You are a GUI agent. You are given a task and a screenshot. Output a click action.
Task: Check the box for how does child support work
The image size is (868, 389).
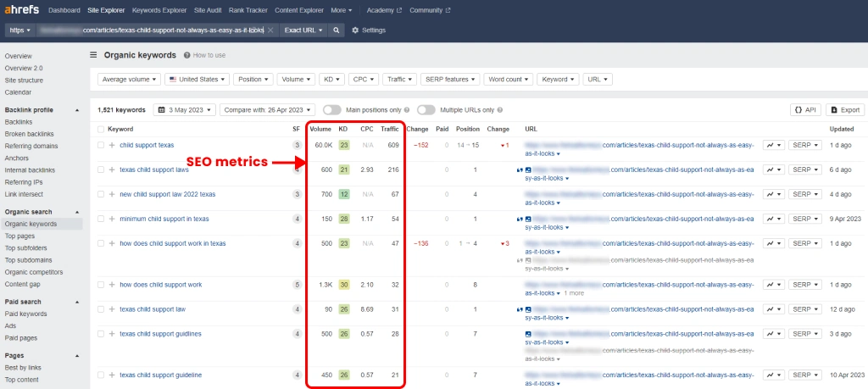pos(101,285)
